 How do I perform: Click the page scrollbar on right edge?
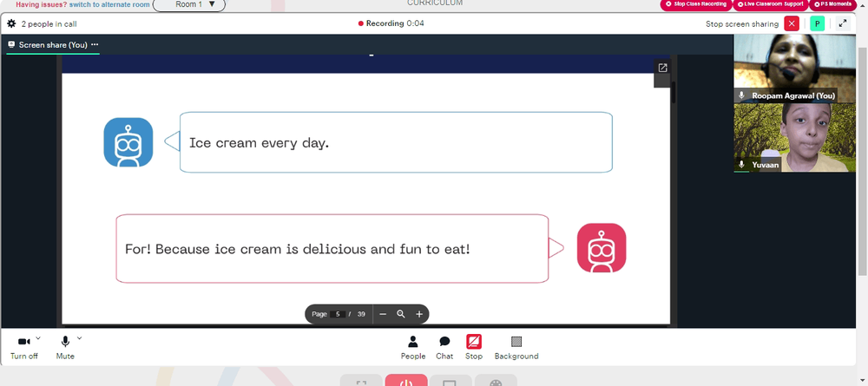point(863,160)
